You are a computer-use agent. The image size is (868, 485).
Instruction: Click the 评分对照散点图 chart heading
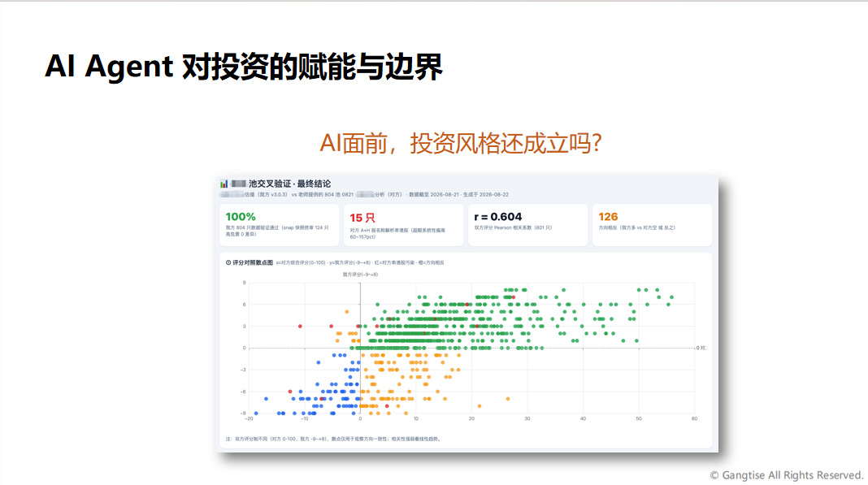[x=253, y=262]
